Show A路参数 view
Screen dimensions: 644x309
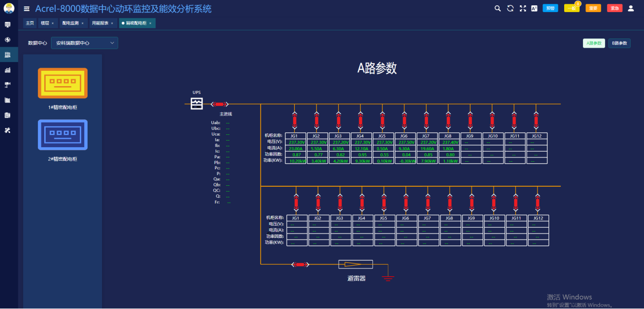(x=594, y=43)
